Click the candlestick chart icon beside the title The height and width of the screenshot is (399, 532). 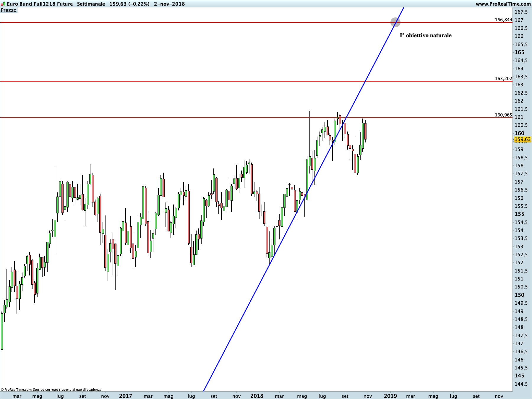point(3,4)
